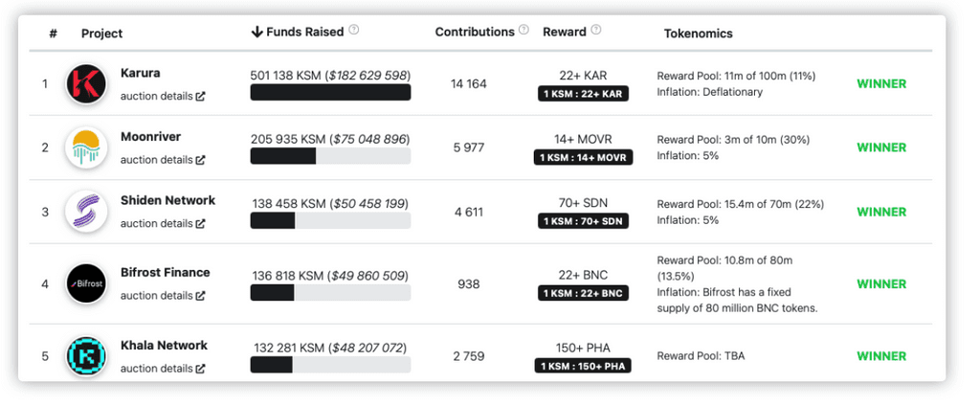Screen dimensions: 980x406
Task: Click the Reward help icon
Action: point(595,30)
